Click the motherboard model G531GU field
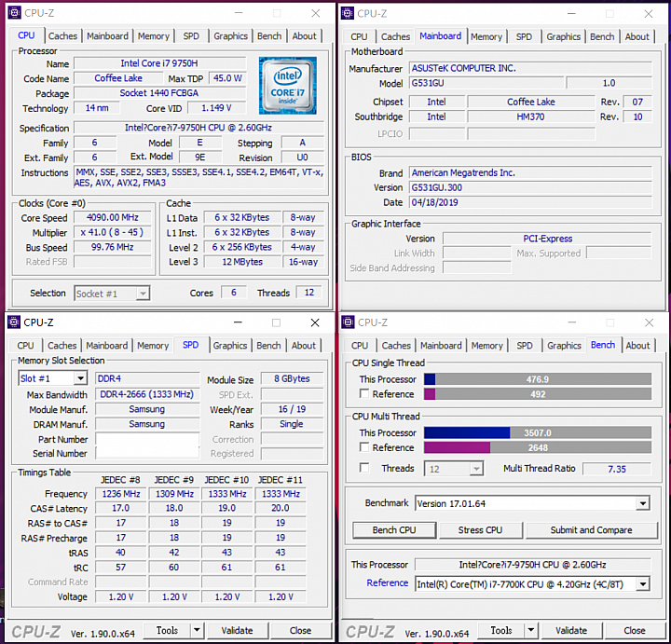Viewport: 671px width, 644px height. click(486, 83)
